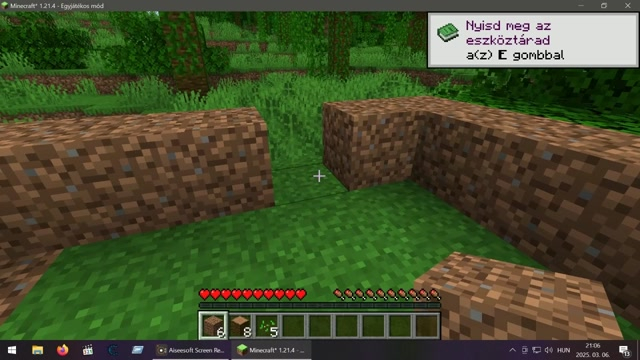Click the crosshair at screen center
This screenshot has width=640, height=360.
click(x=319, y=176)
